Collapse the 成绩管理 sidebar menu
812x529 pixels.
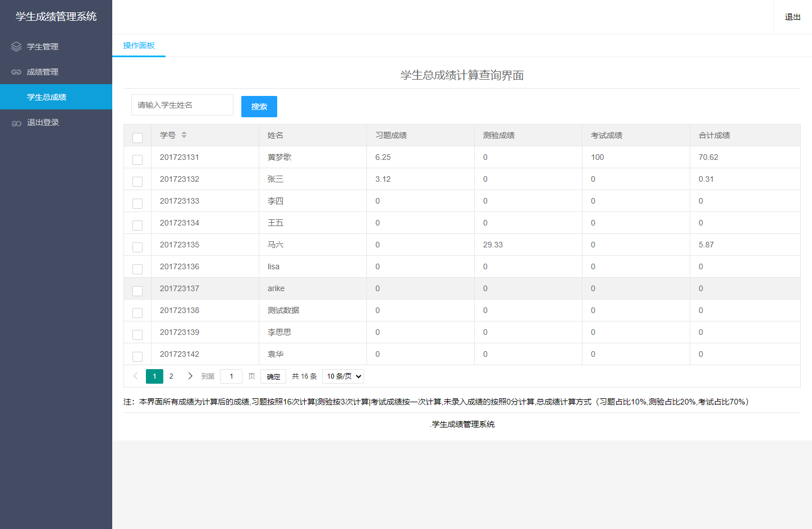click(43, 72)
